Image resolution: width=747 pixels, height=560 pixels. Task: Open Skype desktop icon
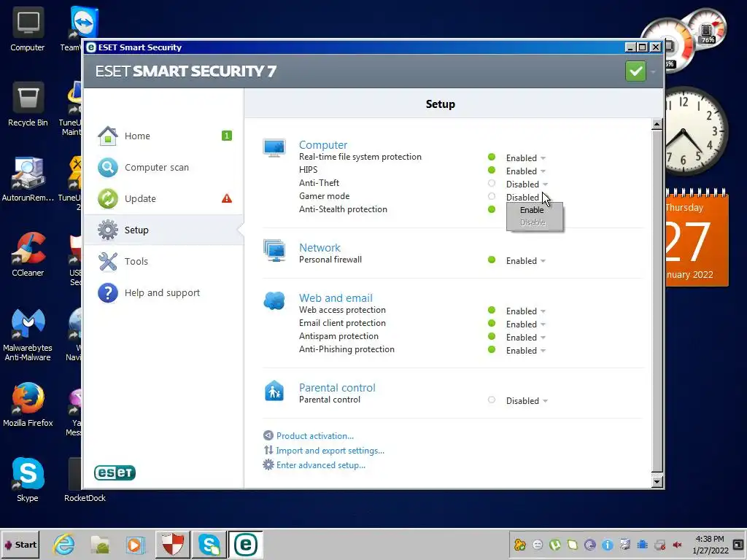point(28,480)
